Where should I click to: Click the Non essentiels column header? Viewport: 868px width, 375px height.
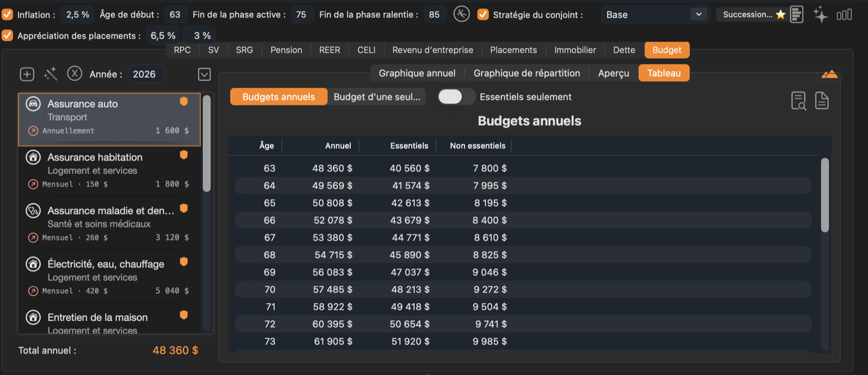[x=477, y=146]
